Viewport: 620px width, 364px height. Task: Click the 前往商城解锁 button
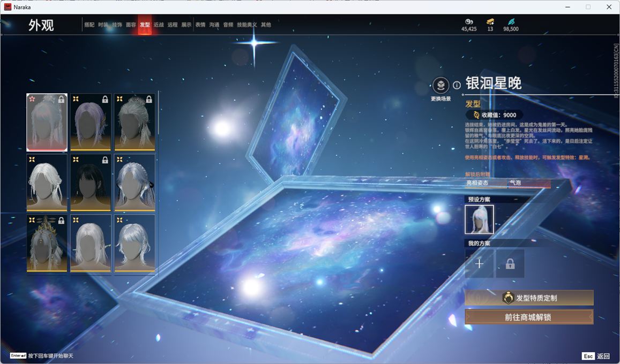coord(529,317)
